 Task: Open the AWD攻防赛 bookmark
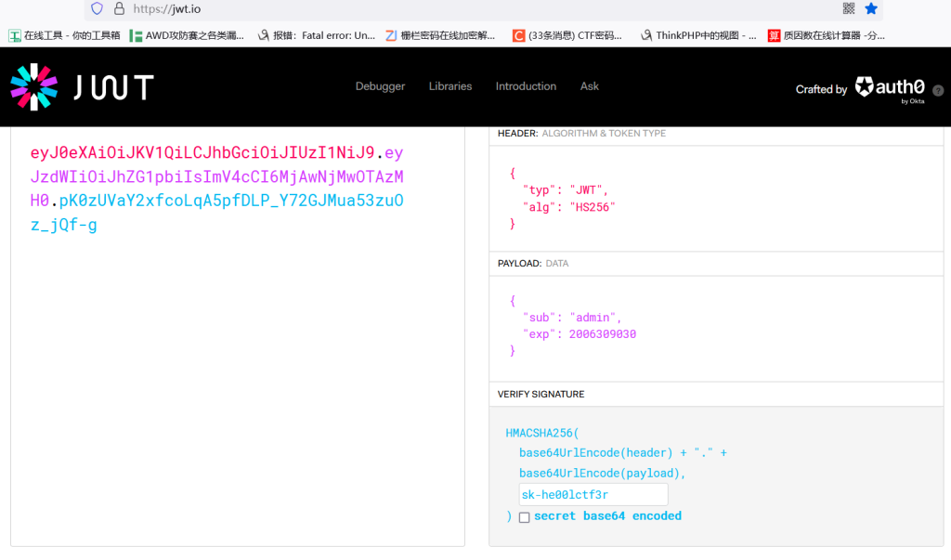[188, 35]
